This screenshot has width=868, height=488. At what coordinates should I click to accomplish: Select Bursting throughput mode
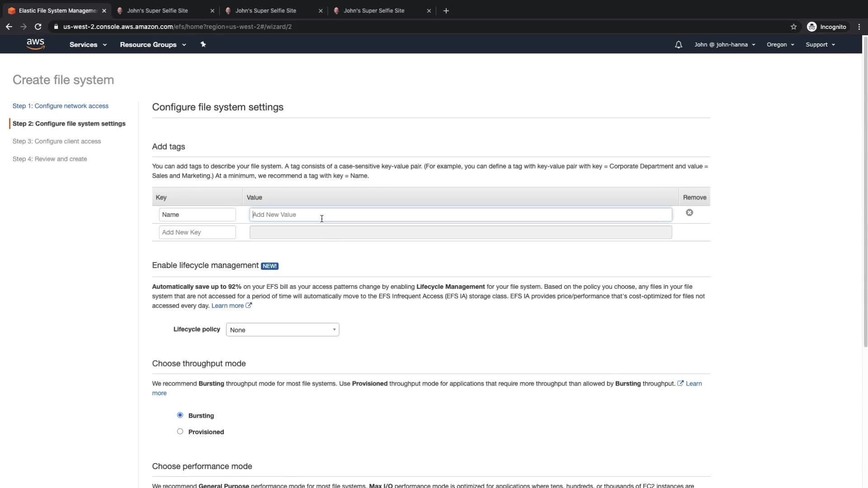pos(180,415)
